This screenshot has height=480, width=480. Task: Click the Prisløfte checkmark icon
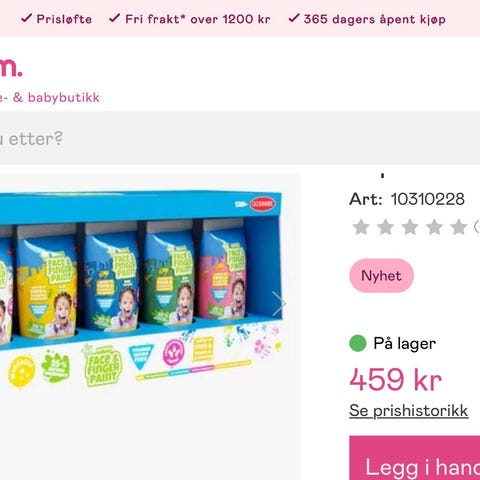[x=27, y=18]
